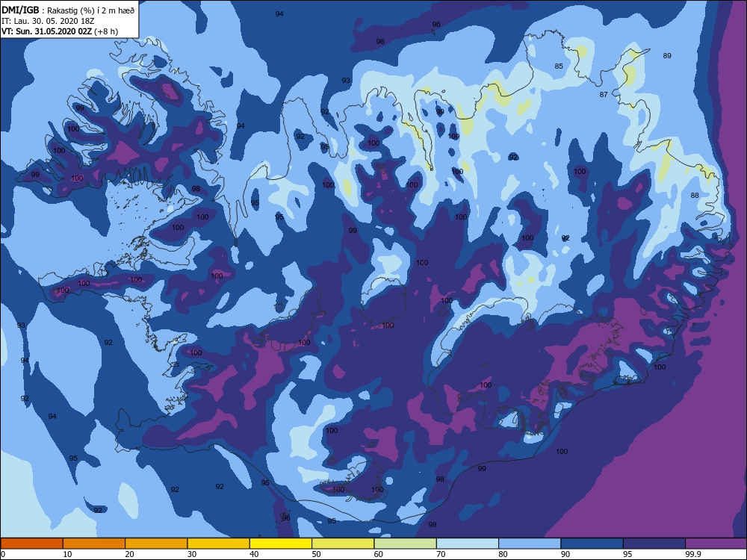Viewport: 747px width, 560px height.
Task: Click the '0' label on the legend scale
Action: pyautogui.click(x=3, y=554)
